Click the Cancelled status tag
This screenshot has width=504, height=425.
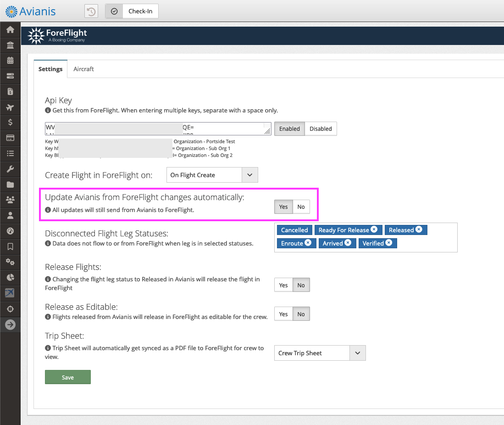coord(294,230)
